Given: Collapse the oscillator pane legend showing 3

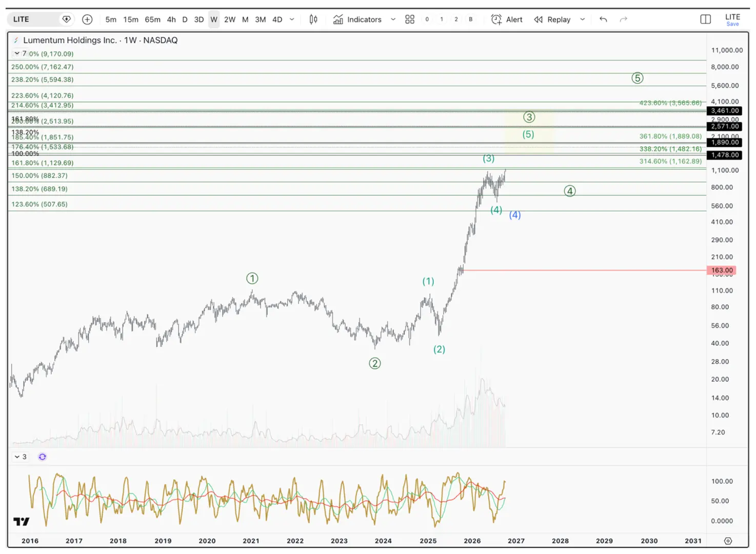Looking at the screenshot, I should (21, 457).
